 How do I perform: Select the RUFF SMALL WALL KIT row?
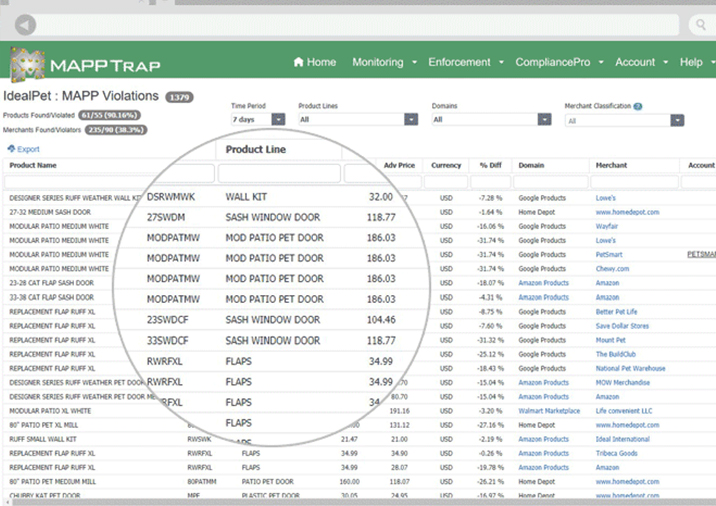358,439
